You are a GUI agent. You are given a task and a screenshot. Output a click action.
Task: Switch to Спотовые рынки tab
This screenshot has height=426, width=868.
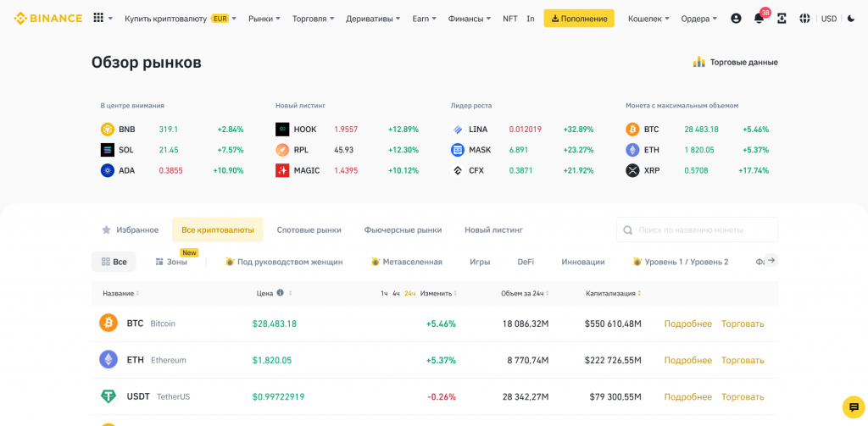click(x=309, y=230)
